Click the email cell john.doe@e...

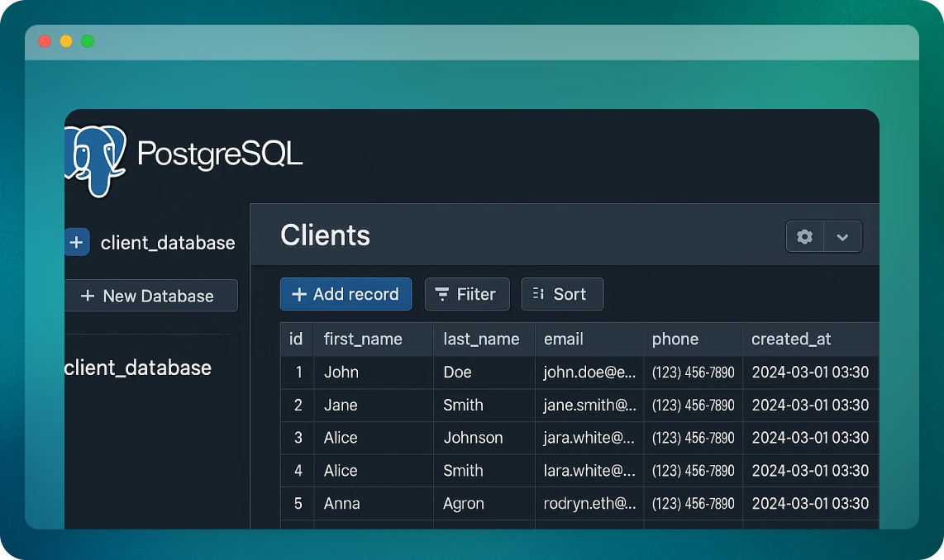point(589,373)
